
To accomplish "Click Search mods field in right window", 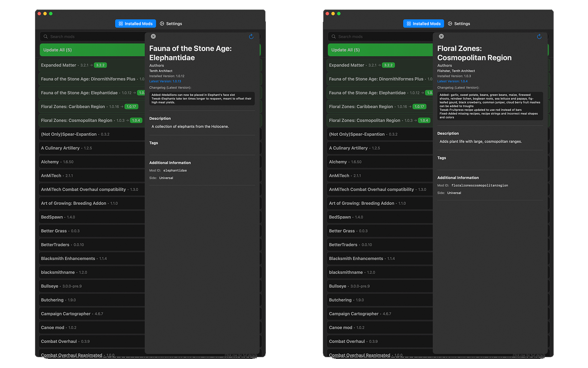I will click(380, 36).
